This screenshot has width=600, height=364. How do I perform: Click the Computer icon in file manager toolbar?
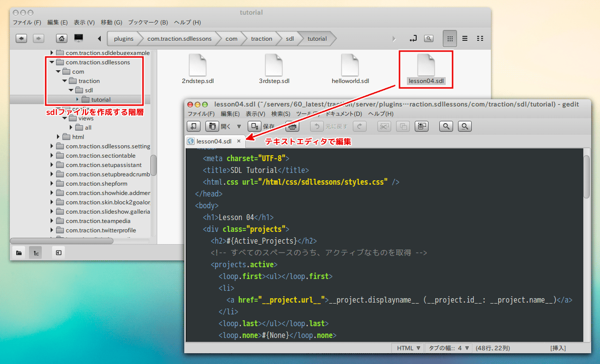[78, 38]
